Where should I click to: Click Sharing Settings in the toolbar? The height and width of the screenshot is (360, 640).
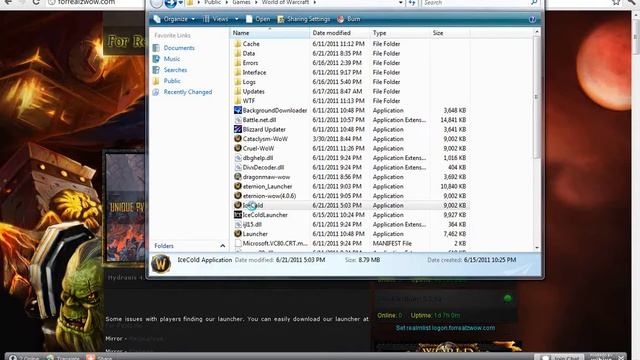pyautogui.click(x=304, y=19)
